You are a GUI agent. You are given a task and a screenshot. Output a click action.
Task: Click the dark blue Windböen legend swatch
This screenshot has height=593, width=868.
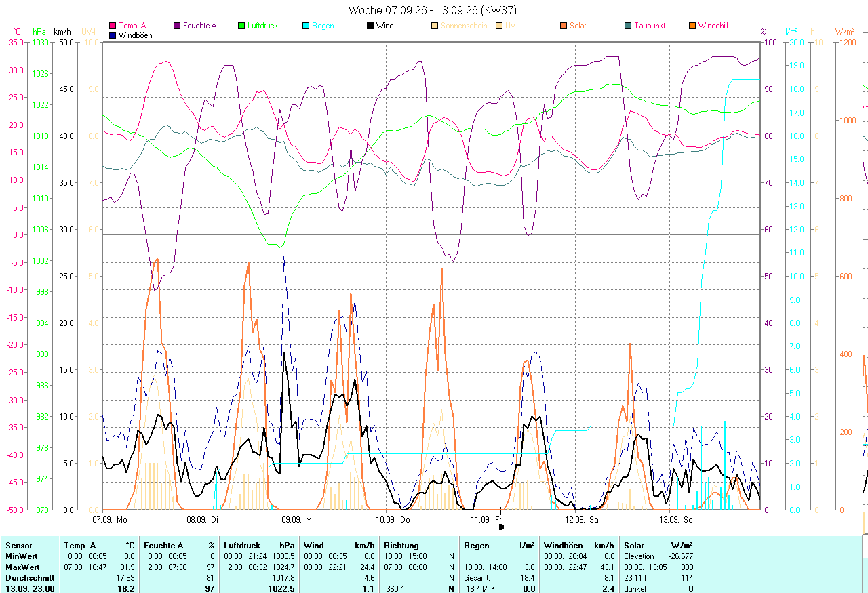[x=113, y=35]
